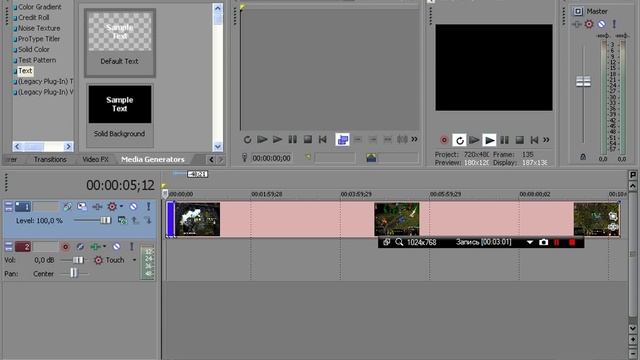Viewport: 640px width, 360px height.
Task: Solo the Master bus
Action: tap(614, 24)
